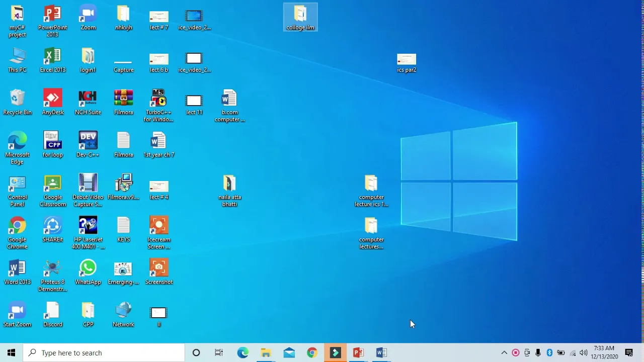Select the login1 folder
Viewport: 644px width, 362px height.
[88, 60]
